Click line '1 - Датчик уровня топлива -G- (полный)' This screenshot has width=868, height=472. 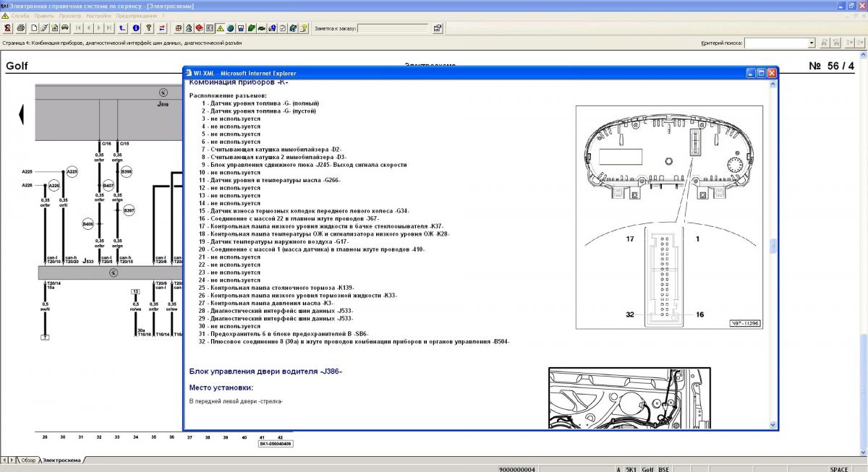click(x=261, y=103)
